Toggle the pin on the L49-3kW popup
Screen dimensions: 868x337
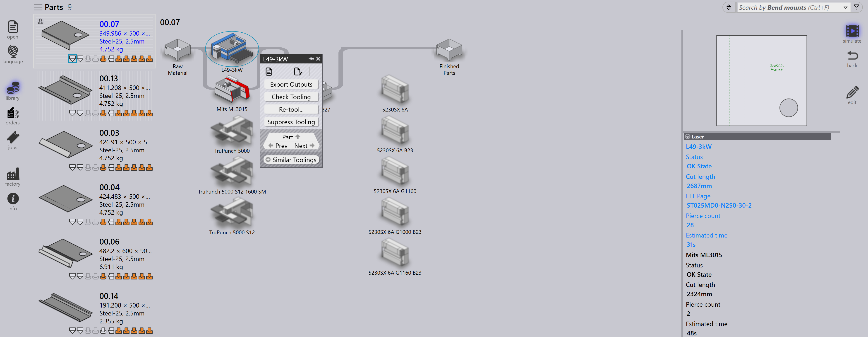pos(311,59)
